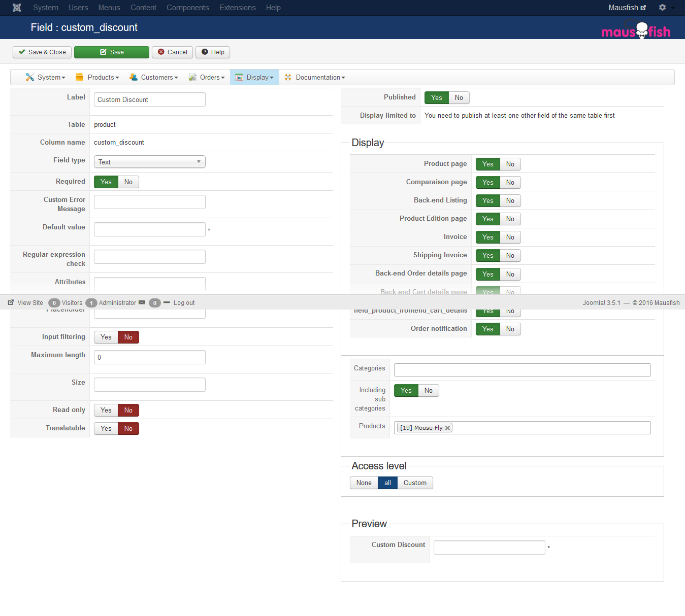Set Access level to Custom
Viewport: 685px width, 616px height.
415,483
